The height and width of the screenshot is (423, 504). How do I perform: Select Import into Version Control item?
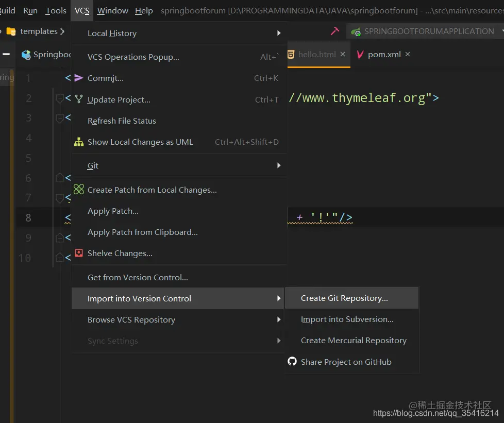178,299
